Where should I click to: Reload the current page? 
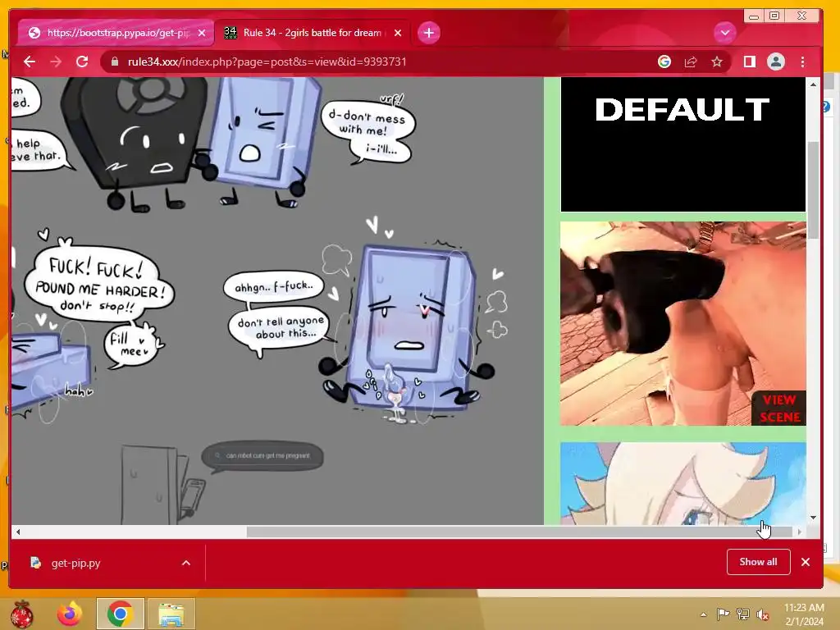(82, 62)
